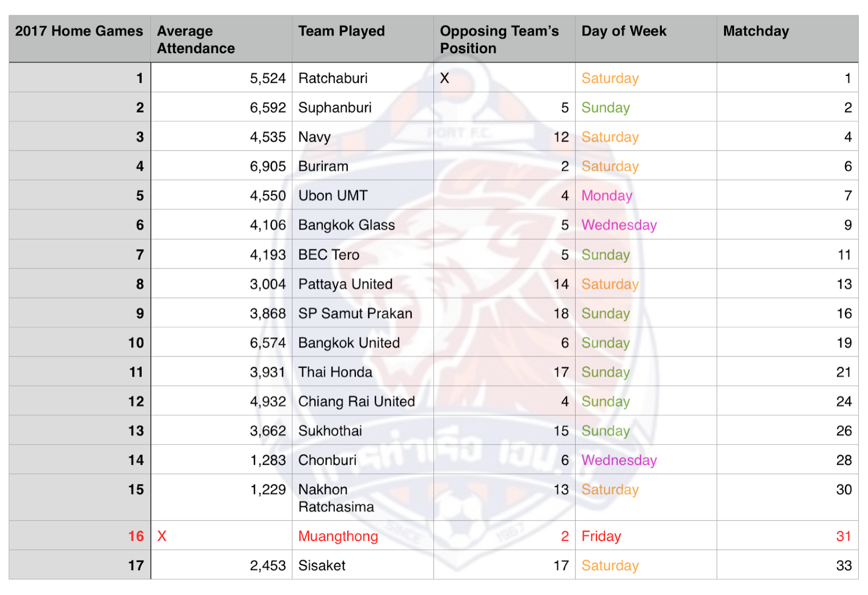Select the Friday day cell
The width and height of the screenshot is (868, 595).
click(x=646, y=536)
